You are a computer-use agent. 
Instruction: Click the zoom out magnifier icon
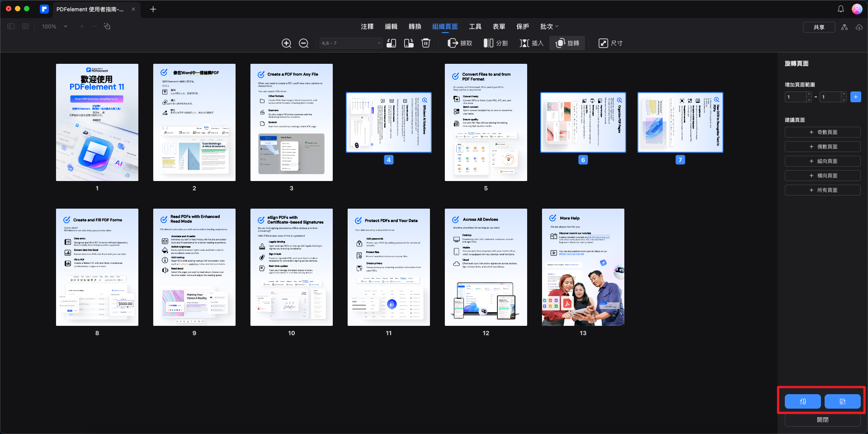(304, 43)
